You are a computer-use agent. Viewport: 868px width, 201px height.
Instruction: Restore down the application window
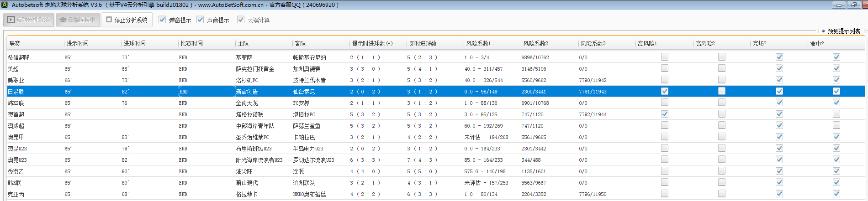click(853, 5)
